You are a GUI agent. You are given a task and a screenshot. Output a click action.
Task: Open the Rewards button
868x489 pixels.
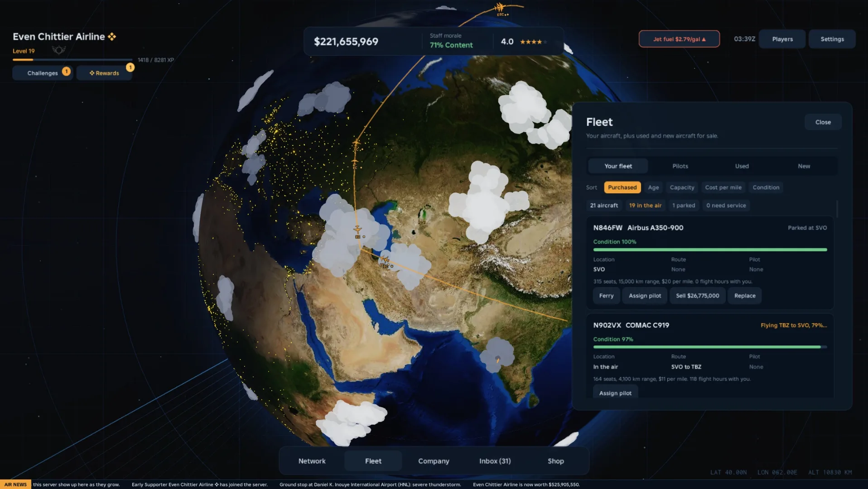coord(104,73)
